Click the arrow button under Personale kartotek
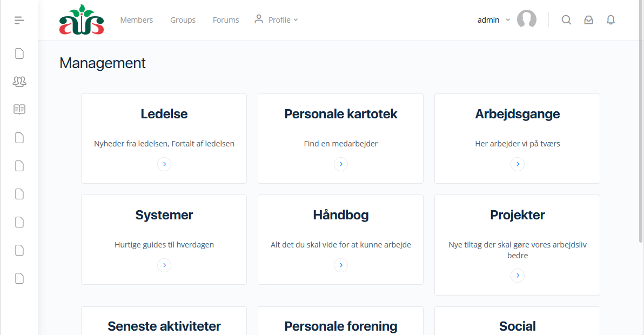The image size is (644, 335). pos(341,164)
